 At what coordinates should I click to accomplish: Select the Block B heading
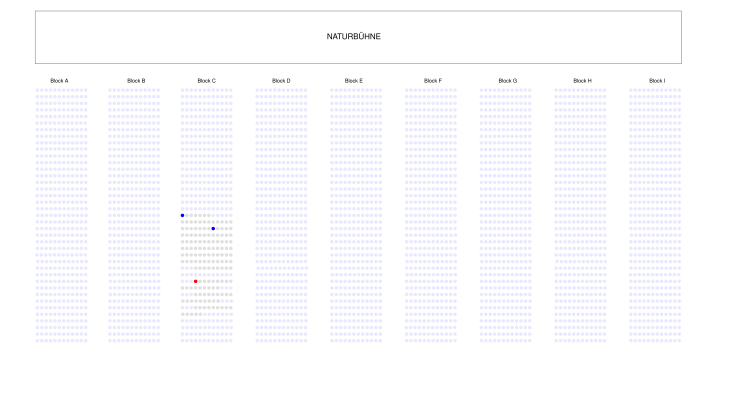point(136,80)
